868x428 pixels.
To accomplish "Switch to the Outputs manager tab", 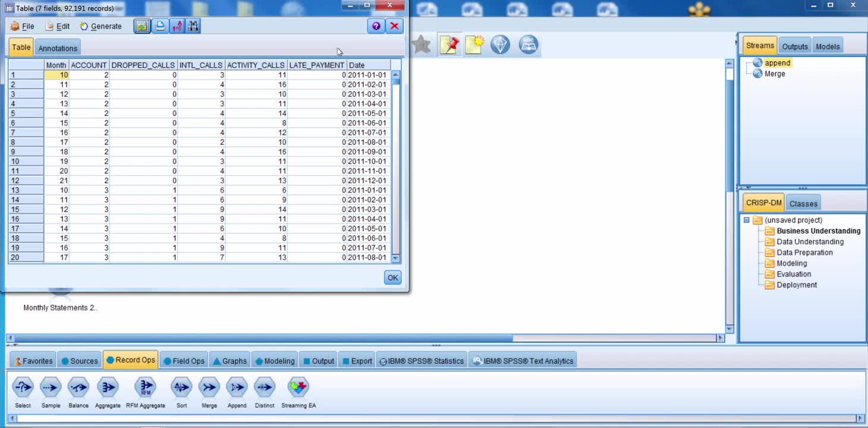I will pos(794,46).
